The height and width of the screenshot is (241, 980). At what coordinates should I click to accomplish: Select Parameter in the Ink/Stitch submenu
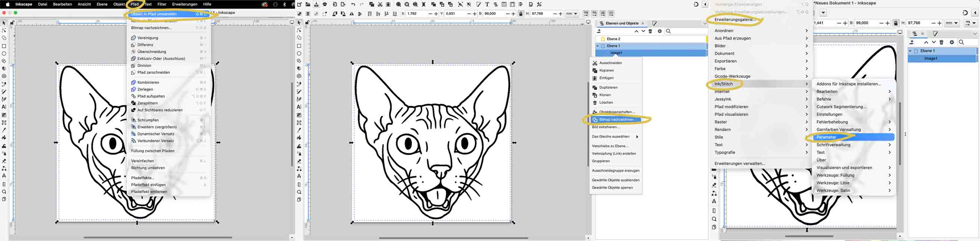click(x=826, y=137)
